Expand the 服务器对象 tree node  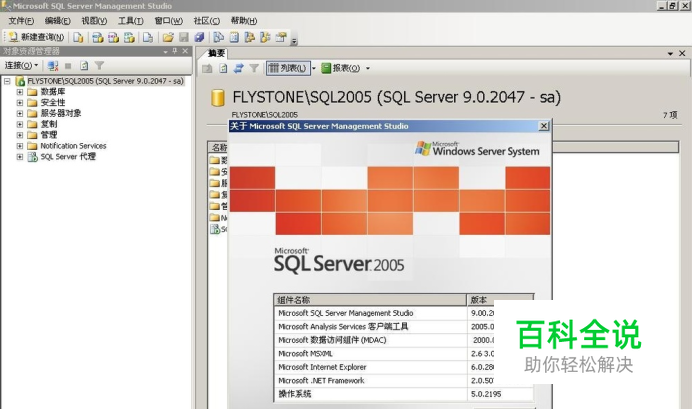coord(20,113)
